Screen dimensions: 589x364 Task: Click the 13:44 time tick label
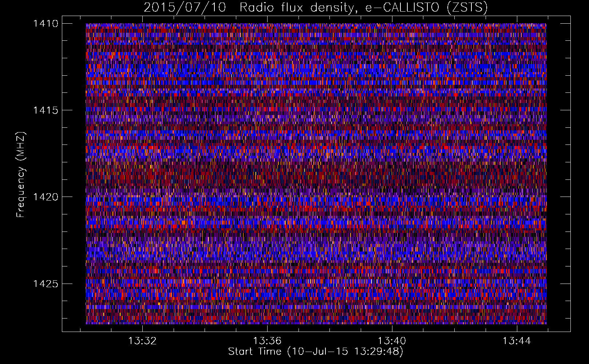click(517, 341)
